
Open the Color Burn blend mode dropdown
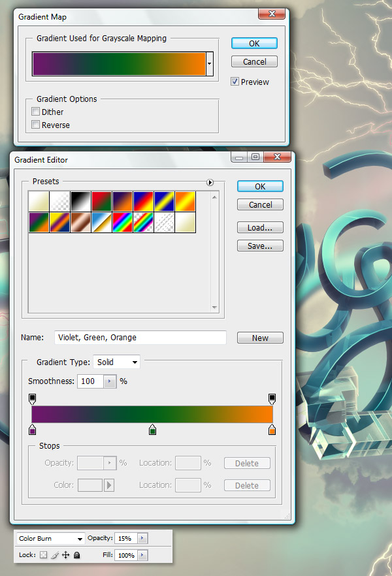(x=50, y=539)
